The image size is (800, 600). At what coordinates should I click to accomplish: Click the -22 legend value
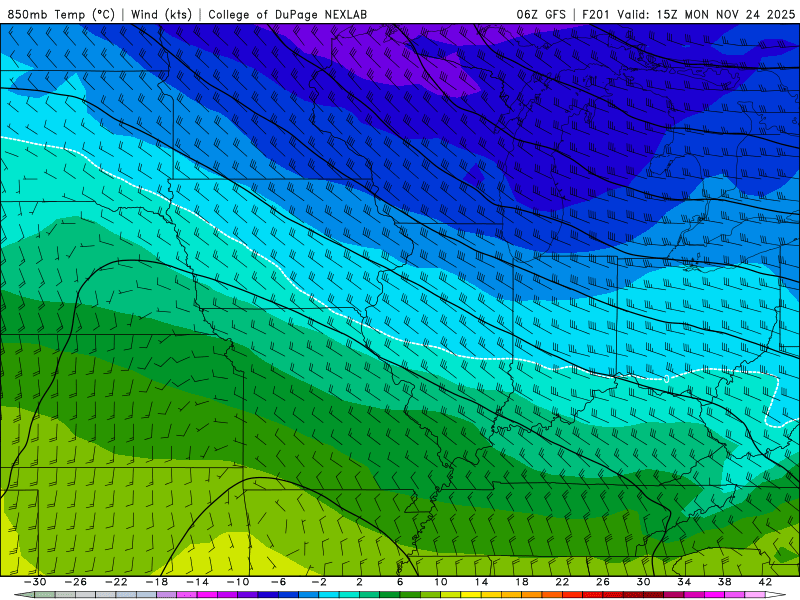point(116,582)
